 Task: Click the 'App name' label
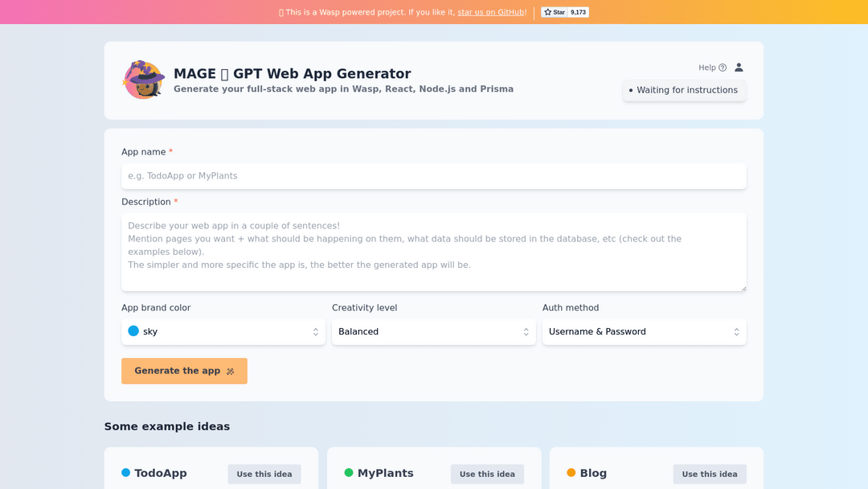[x=144, y=152]
